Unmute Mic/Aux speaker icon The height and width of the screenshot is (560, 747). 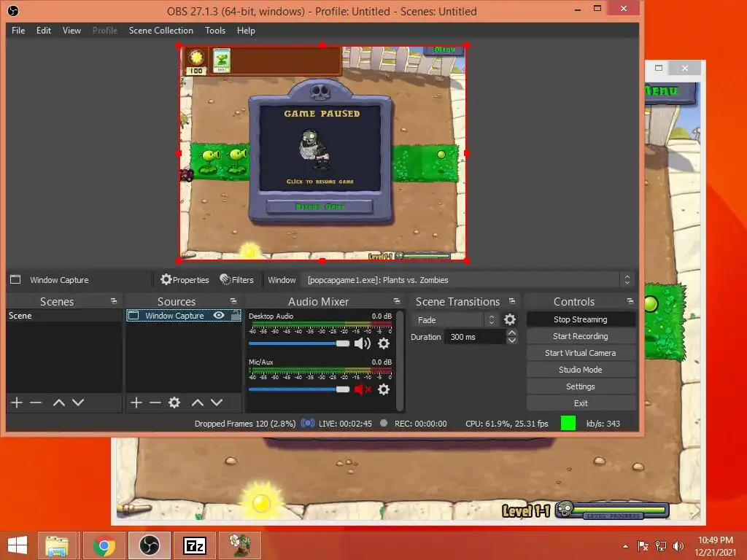point(363,389)
